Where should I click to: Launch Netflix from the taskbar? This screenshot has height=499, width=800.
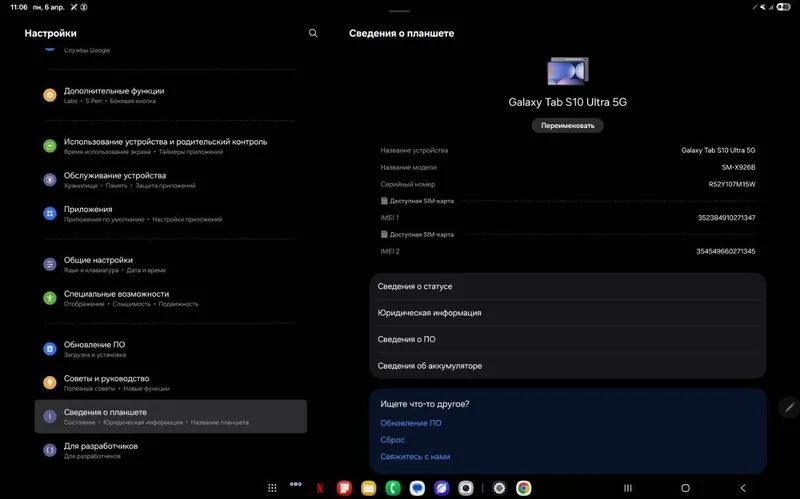coord(320,488)
